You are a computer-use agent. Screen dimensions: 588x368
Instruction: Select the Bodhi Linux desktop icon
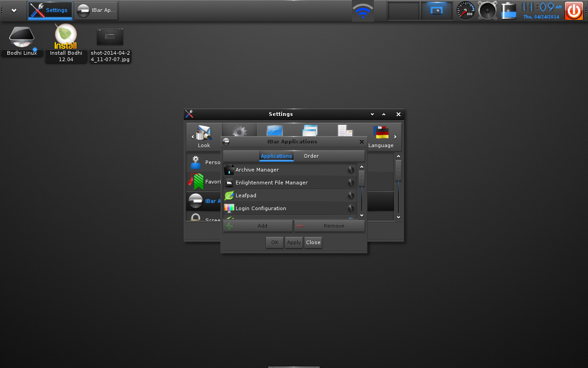pos(22,40)
